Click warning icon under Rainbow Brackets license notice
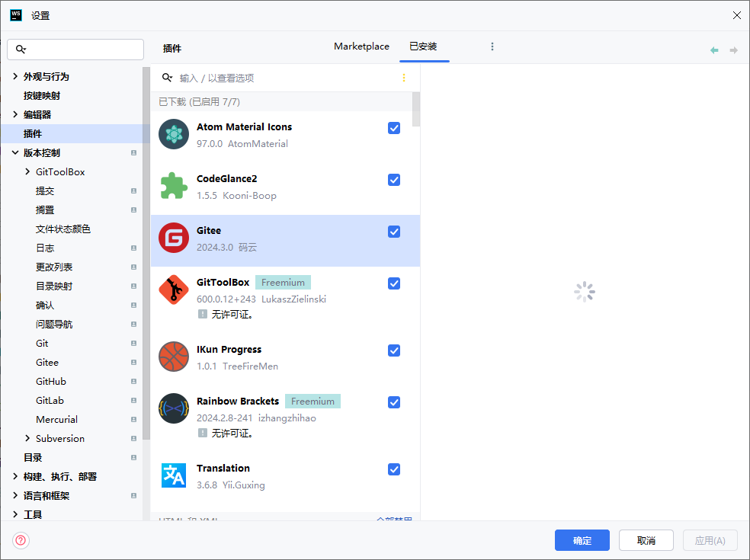 pos(203,433)
